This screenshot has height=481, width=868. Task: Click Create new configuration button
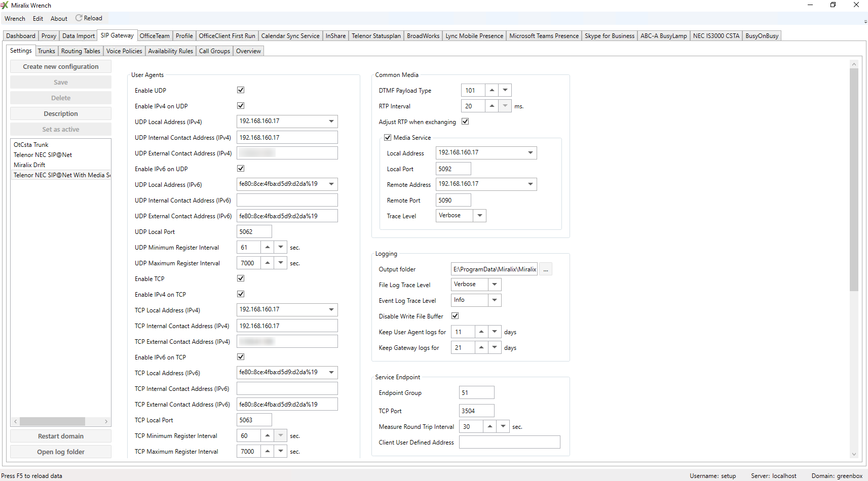[61, 67]
